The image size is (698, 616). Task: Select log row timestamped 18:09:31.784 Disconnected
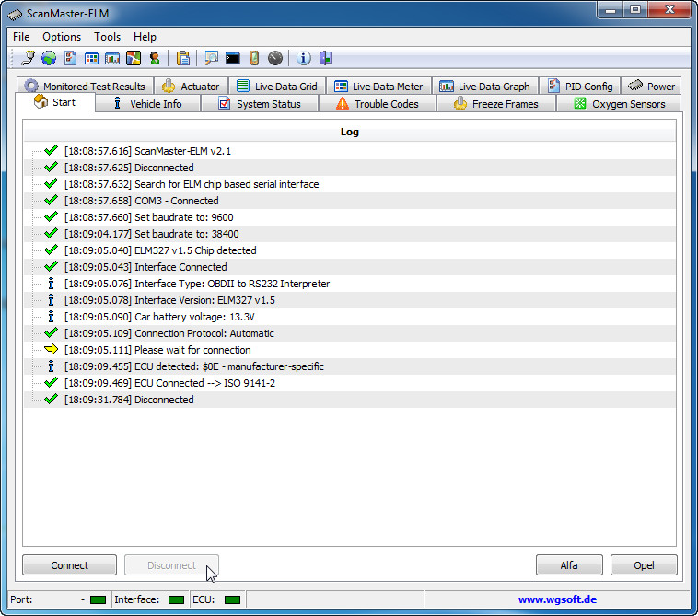pyautogui.click(x=349, y=400)
